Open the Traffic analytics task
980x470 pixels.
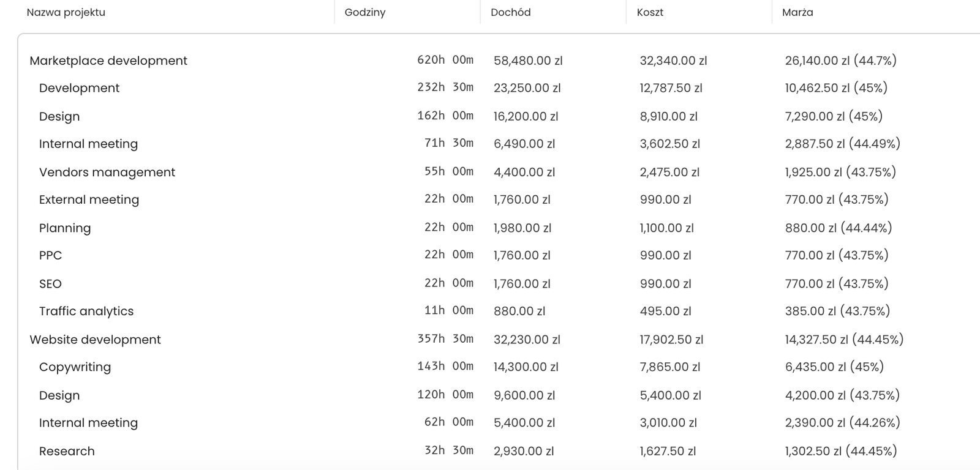(x=86, y=311)
